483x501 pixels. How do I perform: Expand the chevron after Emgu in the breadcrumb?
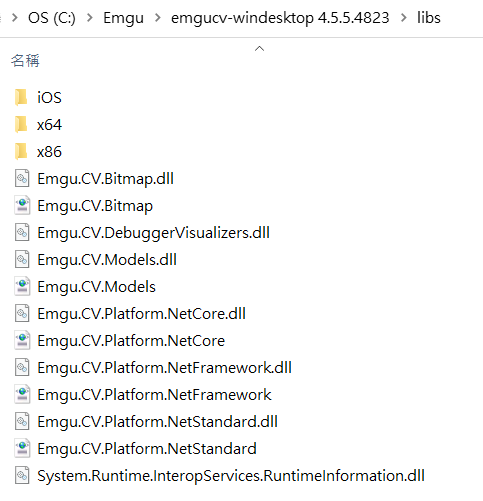click(158, 18)
